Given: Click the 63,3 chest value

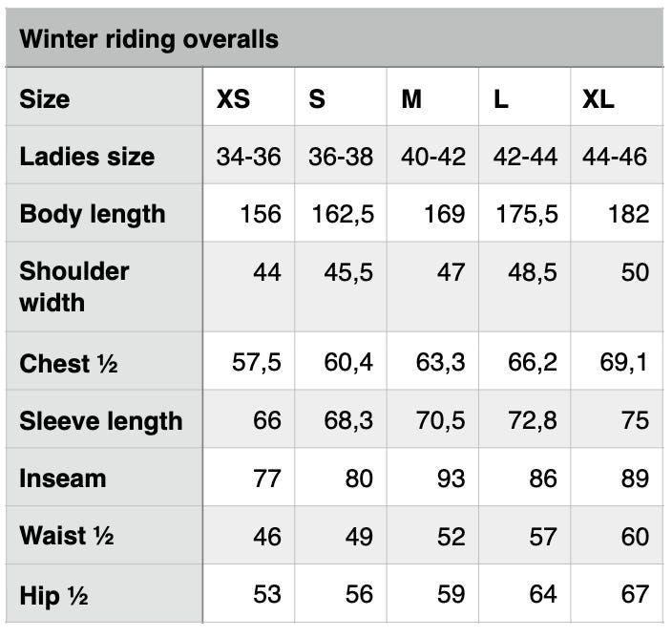Looking at the screenshot, I should point(441,362).
